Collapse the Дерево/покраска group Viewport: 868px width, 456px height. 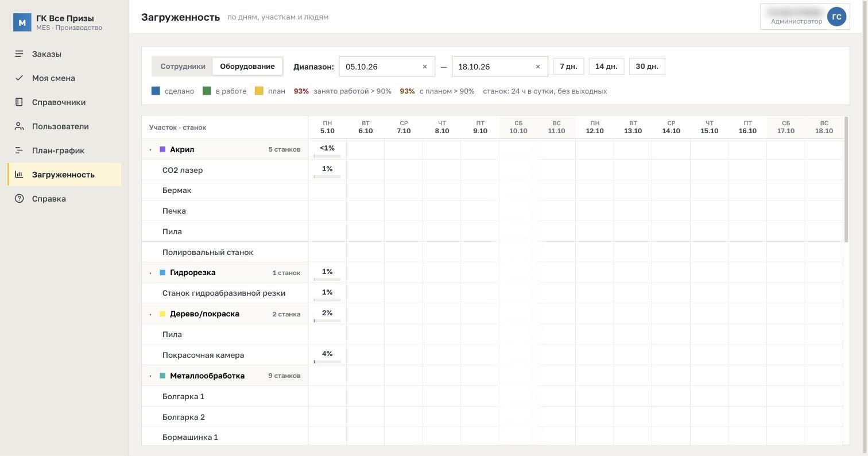click(x=150, y=314)
